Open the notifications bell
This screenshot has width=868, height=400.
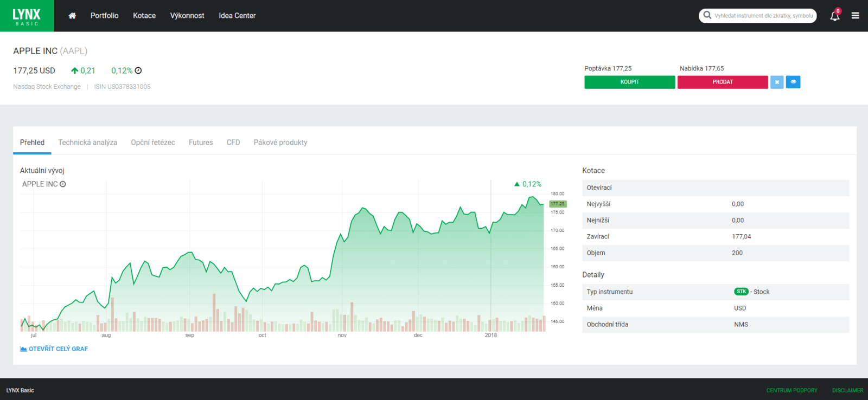[x=835, y=16]
